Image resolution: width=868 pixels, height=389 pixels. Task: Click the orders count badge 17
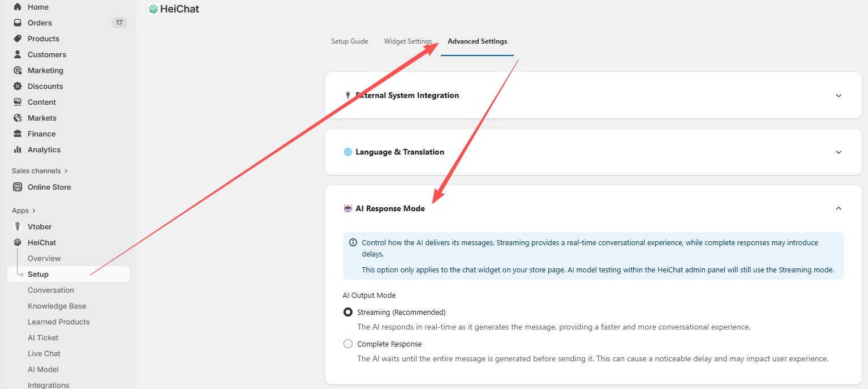click(x=119, y=23)
